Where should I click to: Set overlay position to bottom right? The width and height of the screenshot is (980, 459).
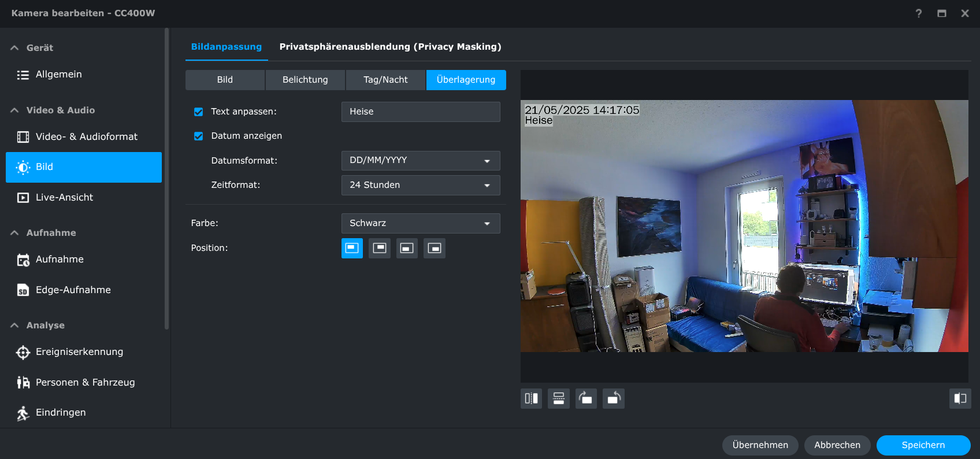[435, 248]
